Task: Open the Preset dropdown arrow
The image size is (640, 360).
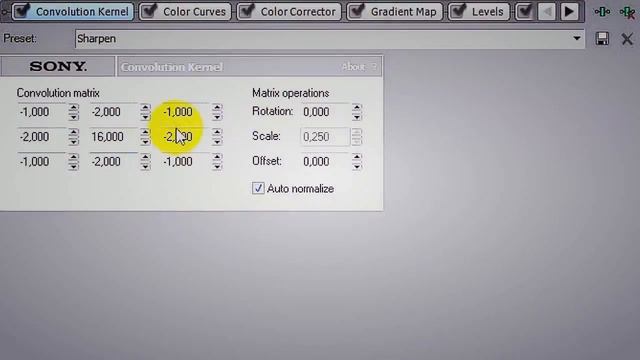Action: (576, 38)
